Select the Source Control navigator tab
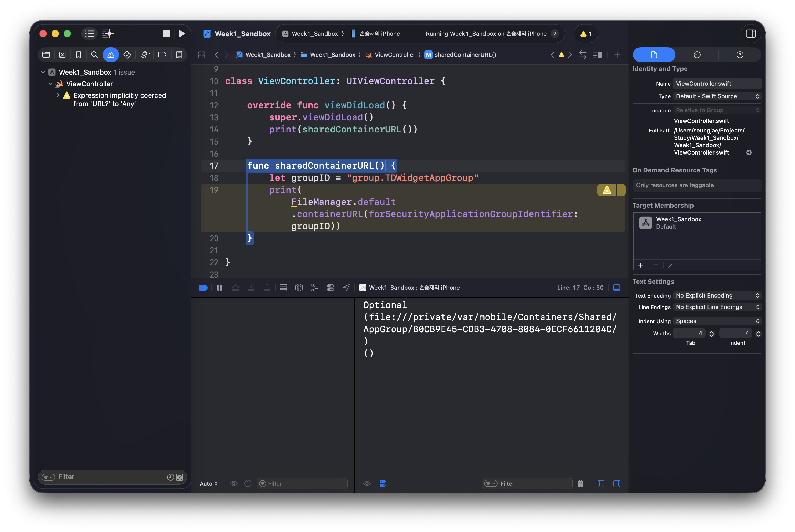The image size is (795, 532). click(x=62, y=55)
